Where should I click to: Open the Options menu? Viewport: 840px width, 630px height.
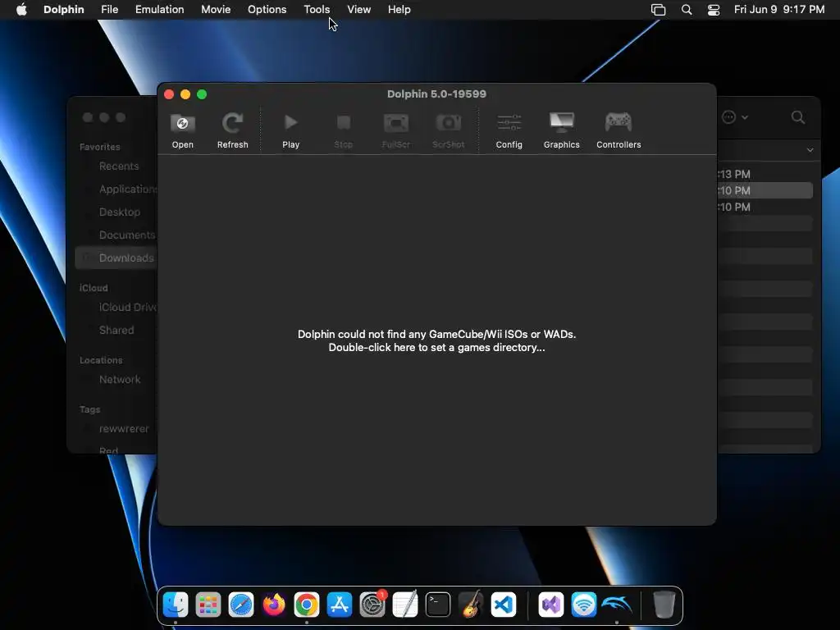point(267,10)
